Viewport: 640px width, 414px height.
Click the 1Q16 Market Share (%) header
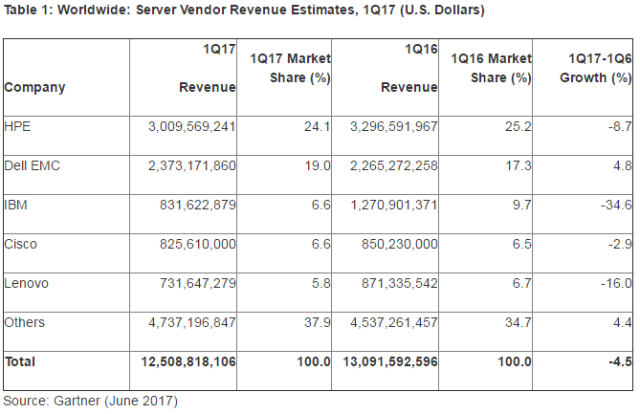[x=491, y=68]
